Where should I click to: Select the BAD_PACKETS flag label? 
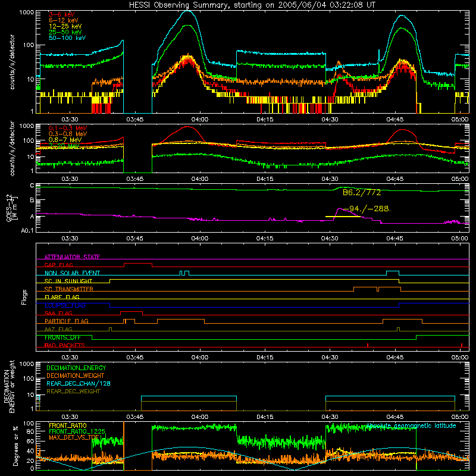click(65, 345)
